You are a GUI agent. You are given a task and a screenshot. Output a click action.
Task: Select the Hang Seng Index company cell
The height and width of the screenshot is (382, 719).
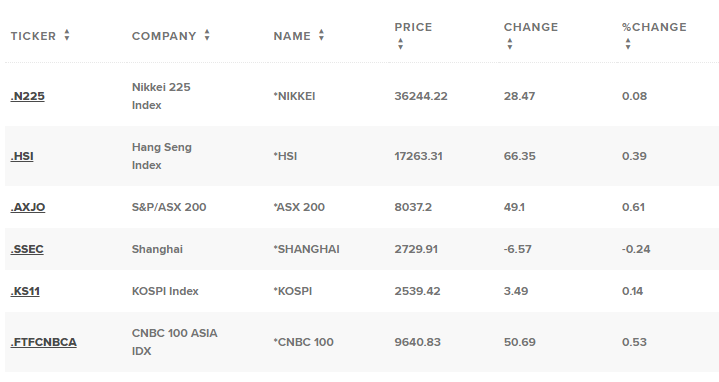(161, 156)
